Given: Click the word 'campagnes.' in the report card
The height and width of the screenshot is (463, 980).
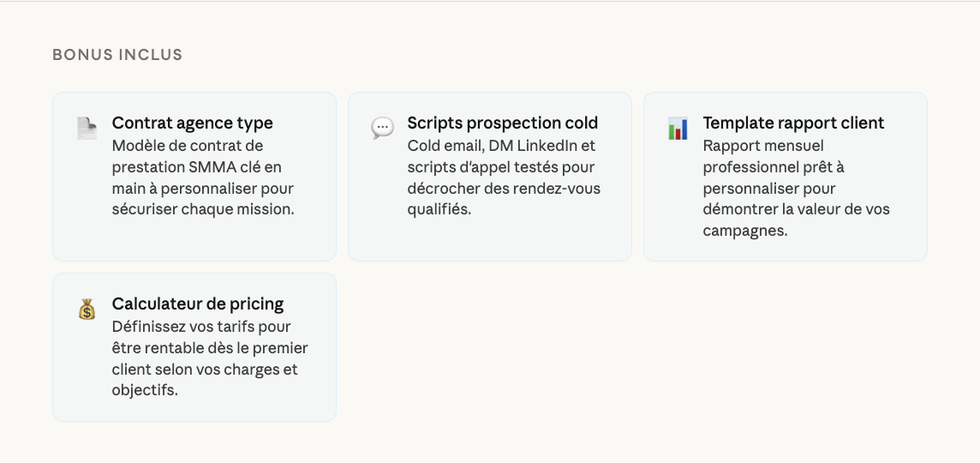Looking at the screenshot, I should [744, 231].
